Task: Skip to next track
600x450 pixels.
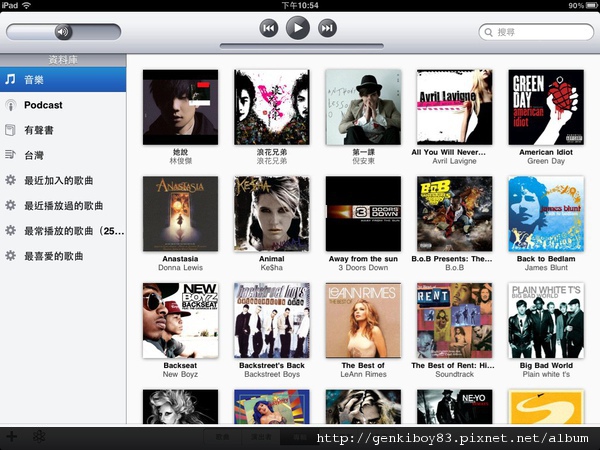Action: tap(327, 28)
